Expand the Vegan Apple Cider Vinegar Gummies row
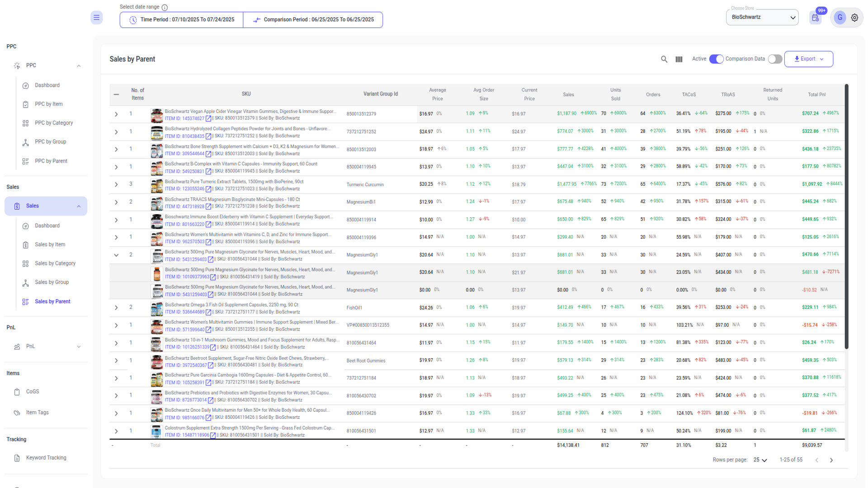868x488 pixels. 116,114
